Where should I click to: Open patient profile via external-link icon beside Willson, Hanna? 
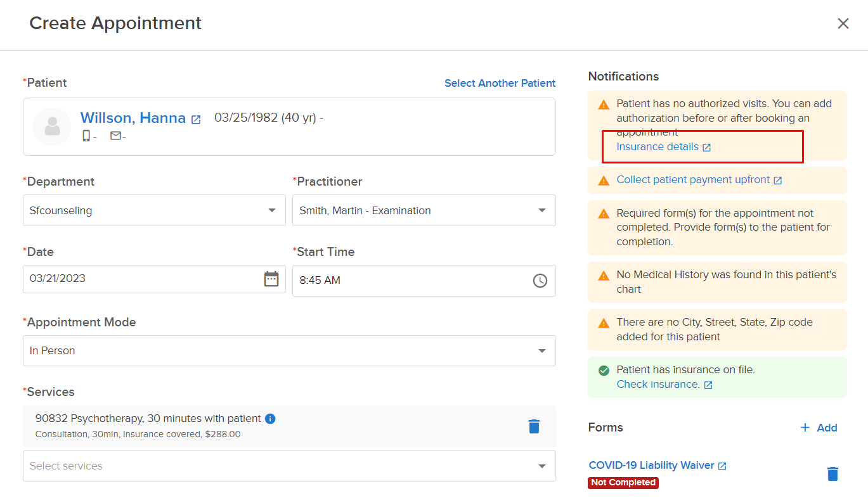click(196, 119)
